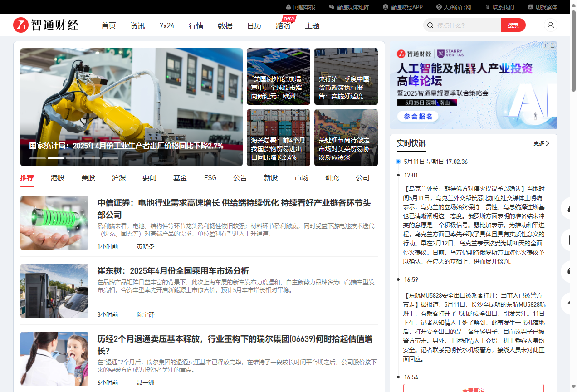Viewport: 577px width, 392px height.
Task: Click the user profile avatar icon
Action: [551, 25]
